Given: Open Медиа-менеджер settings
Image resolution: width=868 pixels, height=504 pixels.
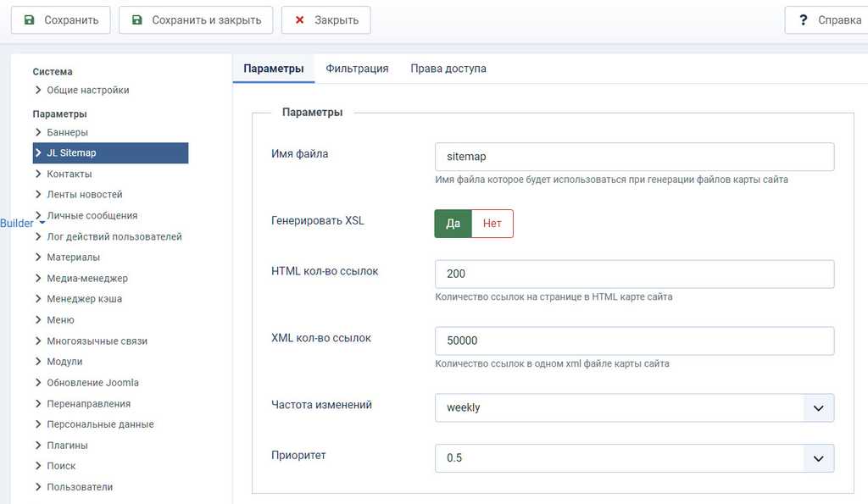Looking at the screenshot, I should tap(87, 279).
